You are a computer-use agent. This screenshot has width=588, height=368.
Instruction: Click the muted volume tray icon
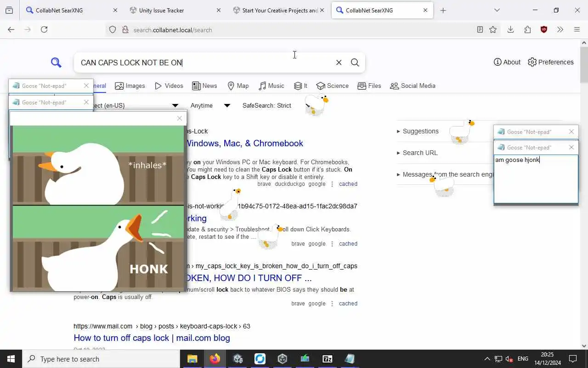click(509, 359)
